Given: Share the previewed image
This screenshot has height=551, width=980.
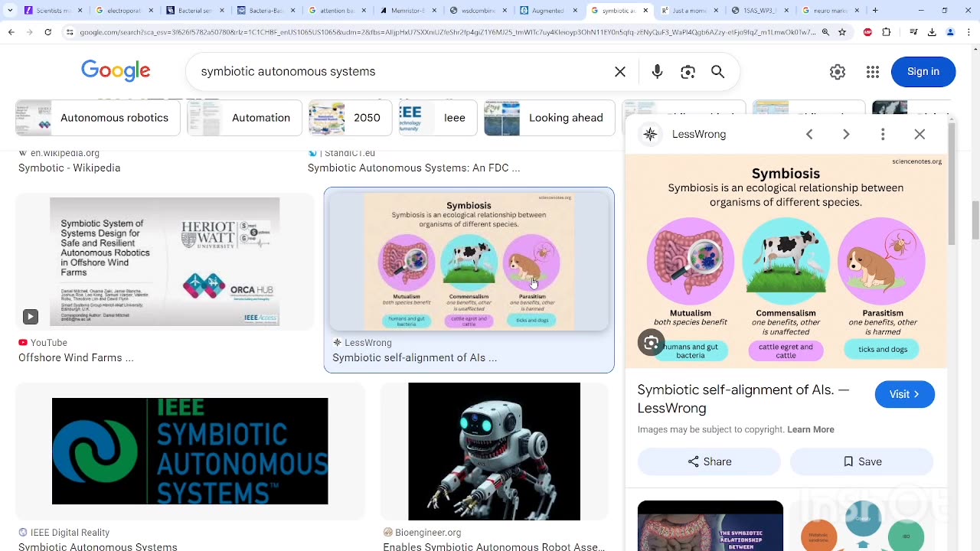Looking at the screenshot, I should point(709,461).
